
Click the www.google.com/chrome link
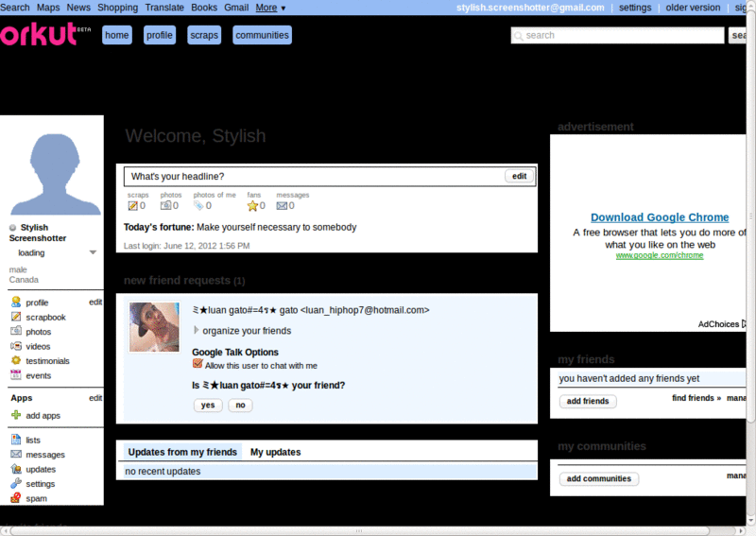660,255
